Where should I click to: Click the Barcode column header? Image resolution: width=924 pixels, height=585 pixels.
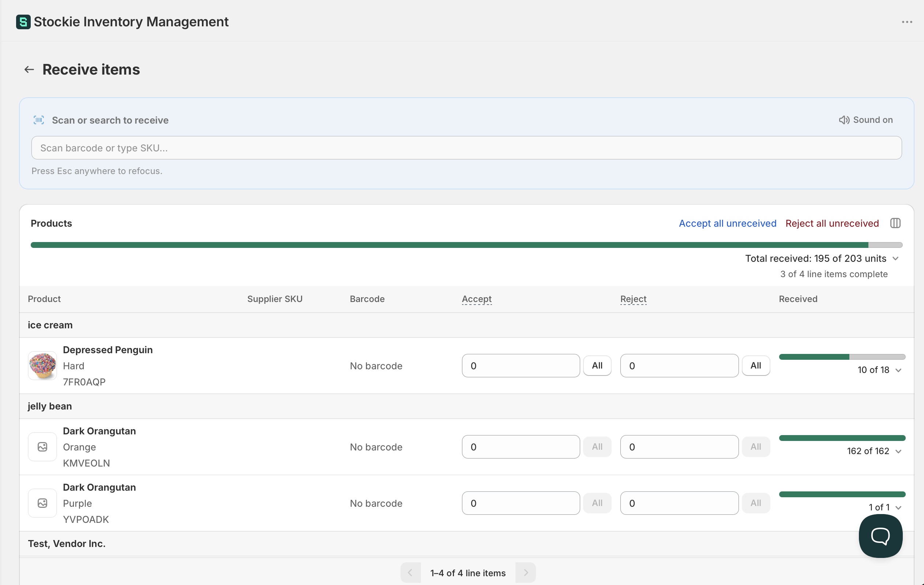coord(367,299)
